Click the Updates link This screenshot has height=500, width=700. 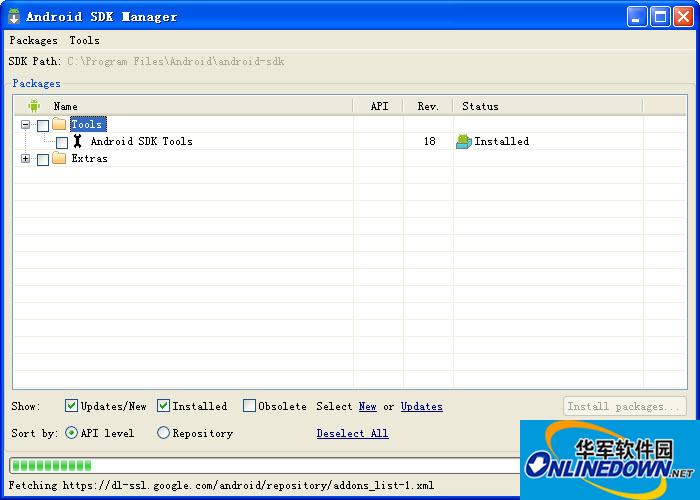(421, 406)
